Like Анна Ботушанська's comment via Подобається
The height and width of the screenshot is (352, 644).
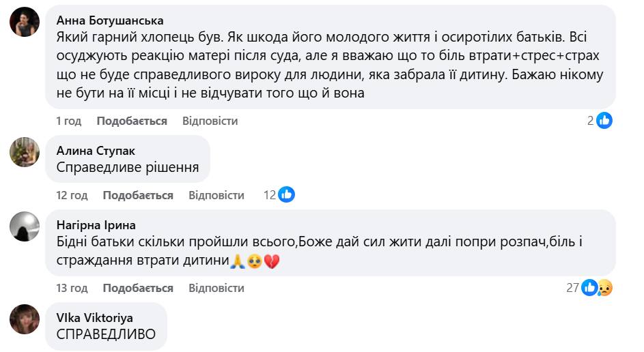pos(132,121)
